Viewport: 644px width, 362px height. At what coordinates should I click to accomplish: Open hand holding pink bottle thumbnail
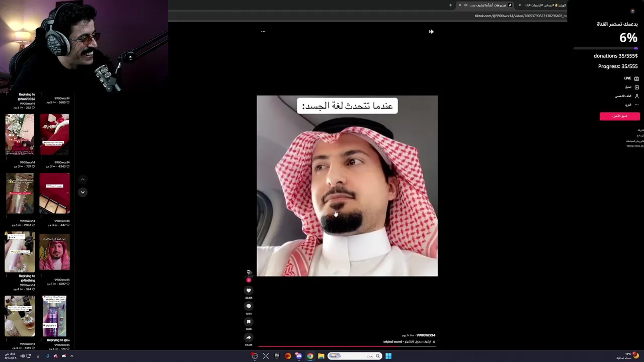(20, 252)
